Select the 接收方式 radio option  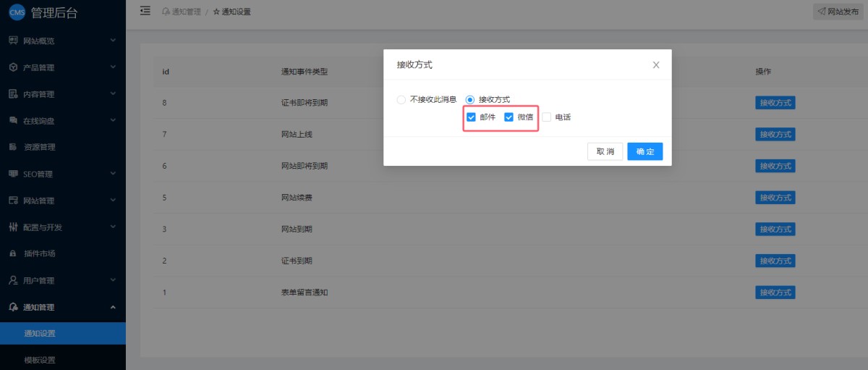coord(470,99)
